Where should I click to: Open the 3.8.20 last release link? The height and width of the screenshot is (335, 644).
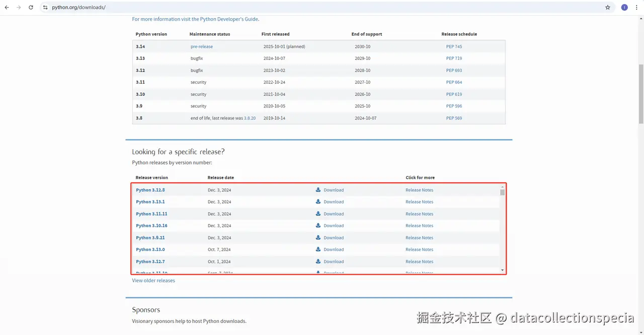(250, 118)
